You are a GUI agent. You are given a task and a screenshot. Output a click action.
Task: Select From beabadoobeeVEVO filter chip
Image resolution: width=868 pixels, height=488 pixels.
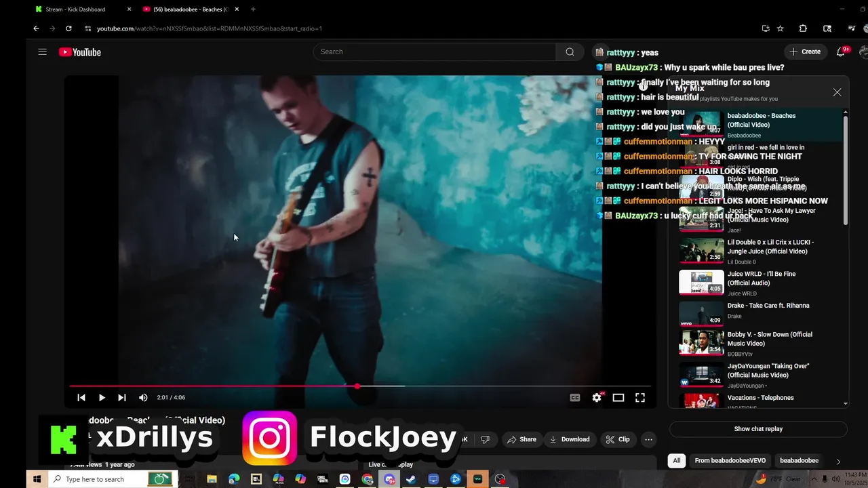(x=730, y=461)
